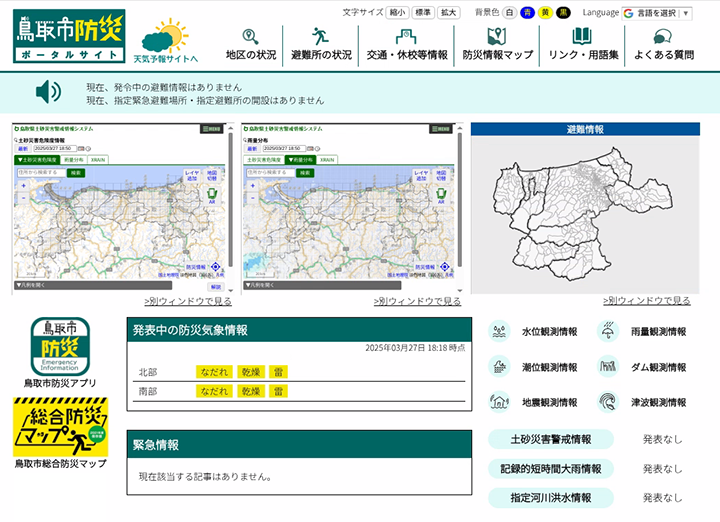The height and width of the screenshot is (522, 720).
Task: Set text size to 標準
Action: pyautogui.click(x=423, y=13)
